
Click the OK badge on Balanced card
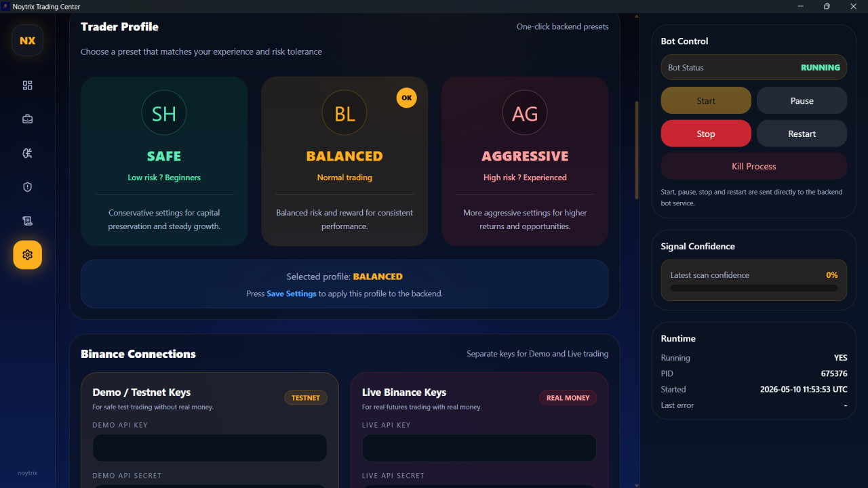[407, 98]
